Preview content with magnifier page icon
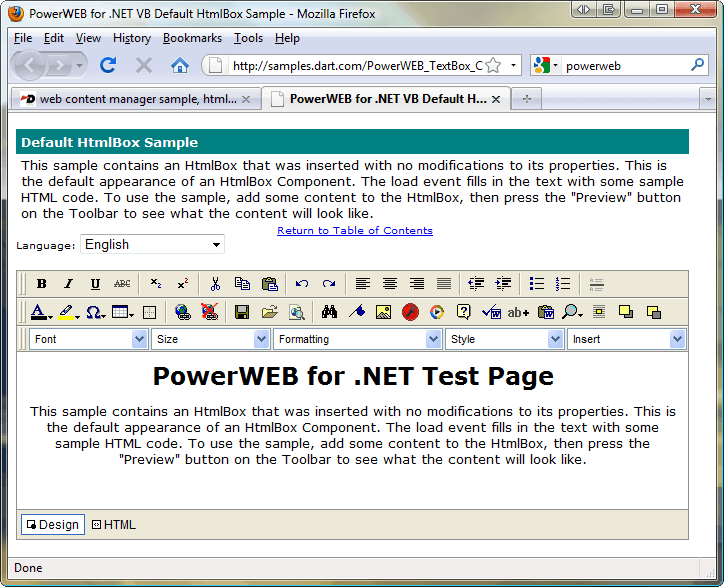The image size is (724, 587). pos(296,312)
